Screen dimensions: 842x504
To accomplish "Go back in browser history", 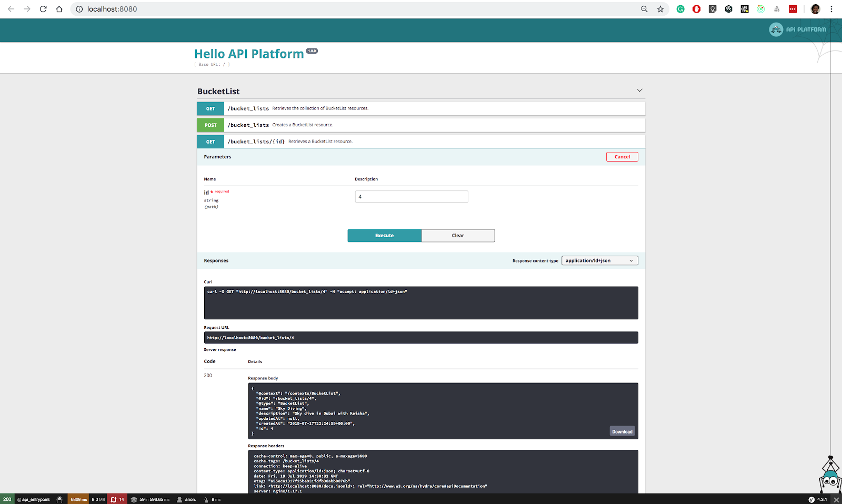I will click(x=11, y=9).
